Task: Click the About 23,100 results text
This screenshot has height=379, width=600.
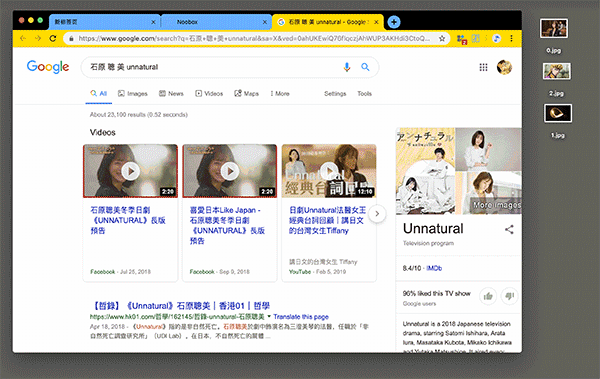Action: (139, 114)
